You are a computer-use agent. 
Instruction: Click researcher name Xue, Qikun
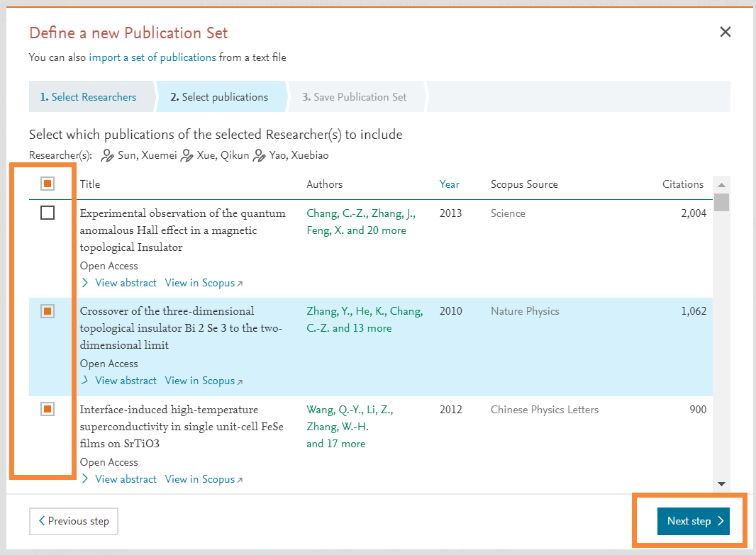pyautogui.click(x=223, y=155)
